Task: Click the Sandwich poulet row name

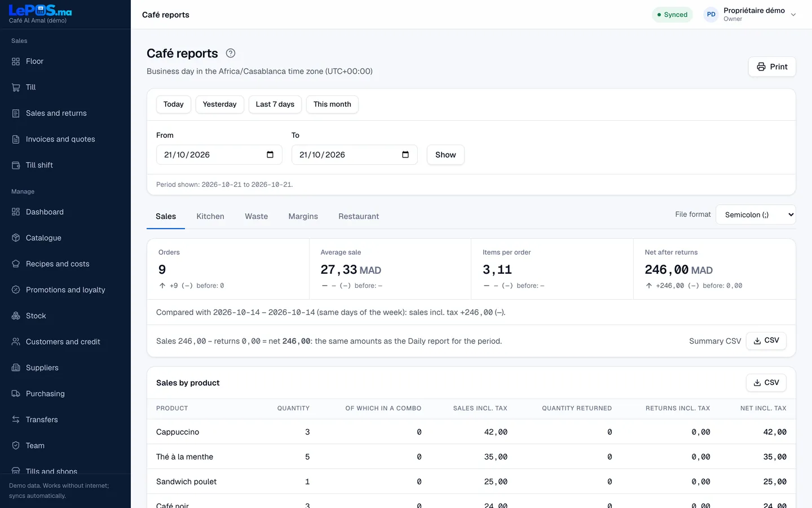Action: tap(187, 482)
